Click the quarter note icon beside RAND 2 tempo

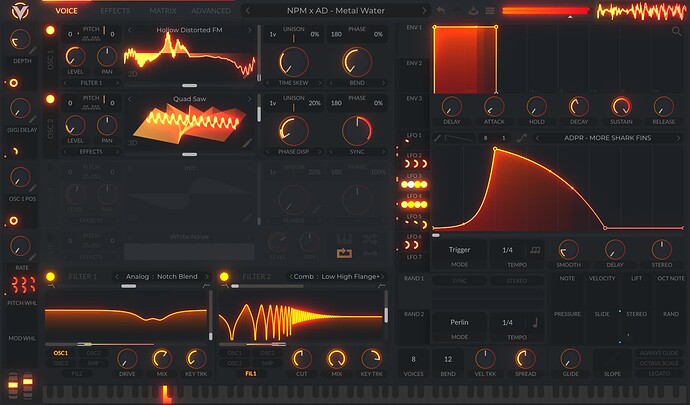[x=535, y=323]
